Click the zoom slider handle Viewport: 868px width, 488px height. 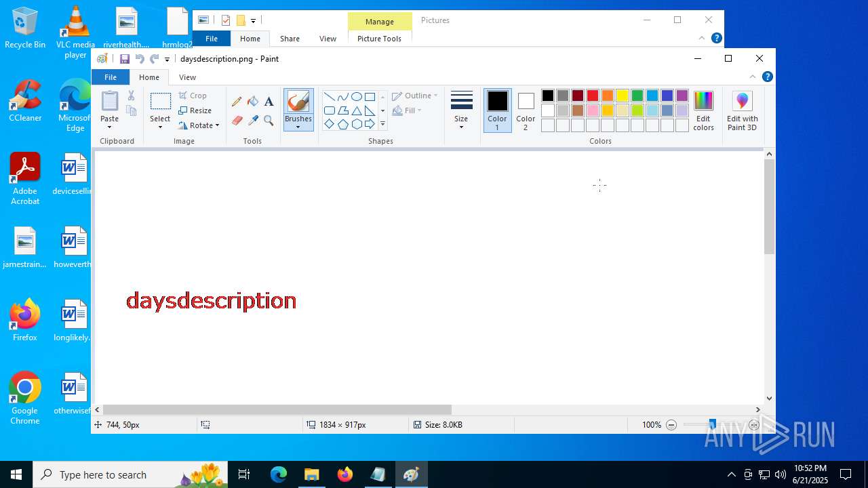pos(712,424)
